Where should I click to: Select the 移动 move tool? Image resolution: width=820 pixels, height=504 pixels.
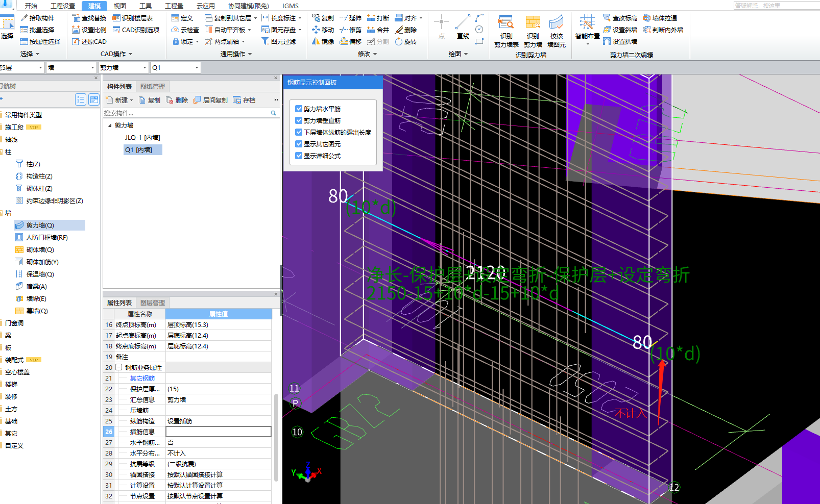tap(323, 30)
